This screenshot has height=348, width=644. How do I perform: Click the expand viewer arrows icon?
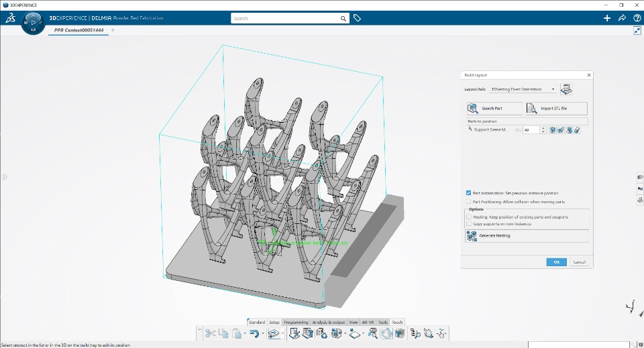pyautogui.click(x=637, y=30)
